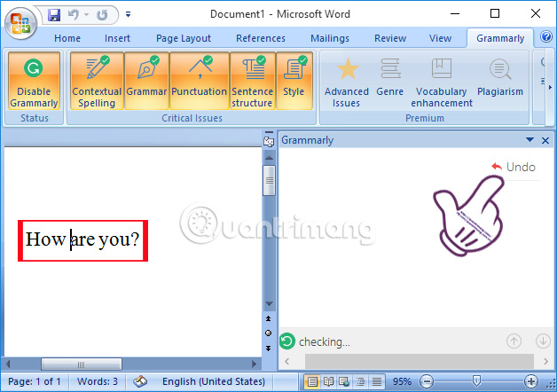Open the Undo history dropdown arrow

point(86,14)
